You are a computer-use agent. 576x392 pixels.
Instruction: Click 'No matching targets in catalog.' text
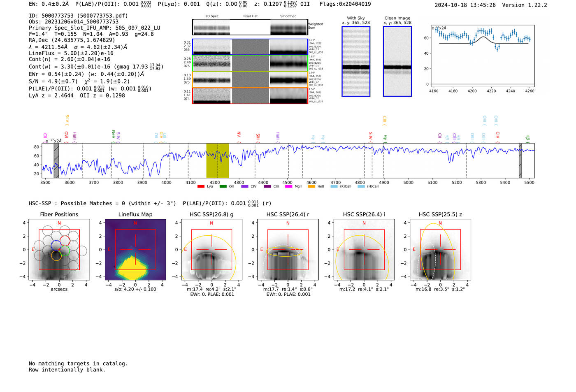coord(78,364)
